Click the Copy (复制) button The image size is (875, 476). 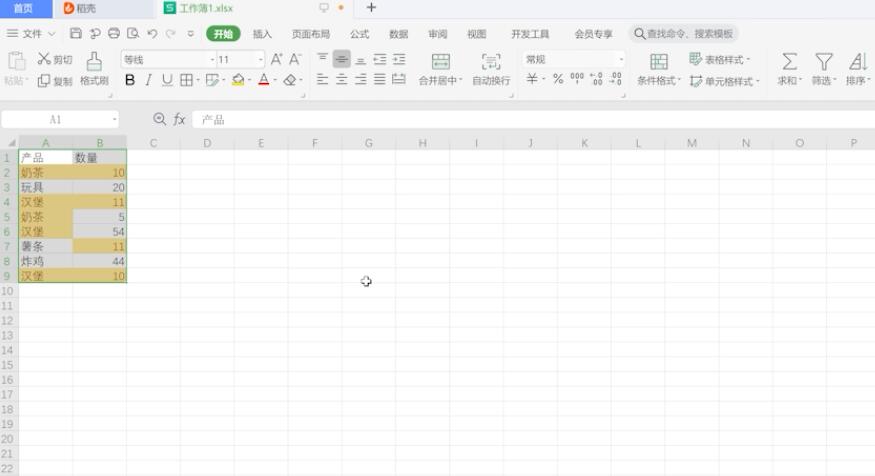55,81
